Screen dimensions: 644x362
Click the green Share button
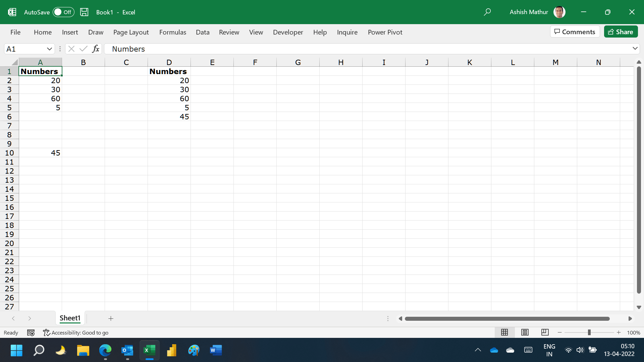[x=621, y=32]
